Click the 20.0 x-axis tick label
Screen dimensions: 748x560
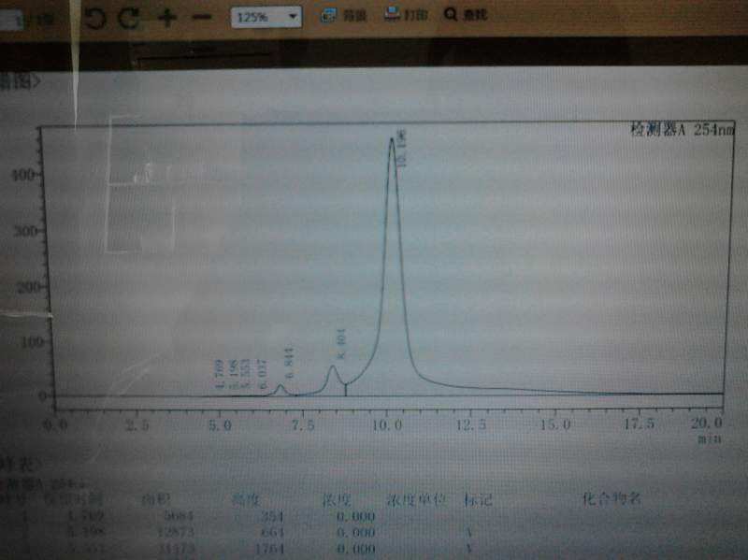coord(707,423)
